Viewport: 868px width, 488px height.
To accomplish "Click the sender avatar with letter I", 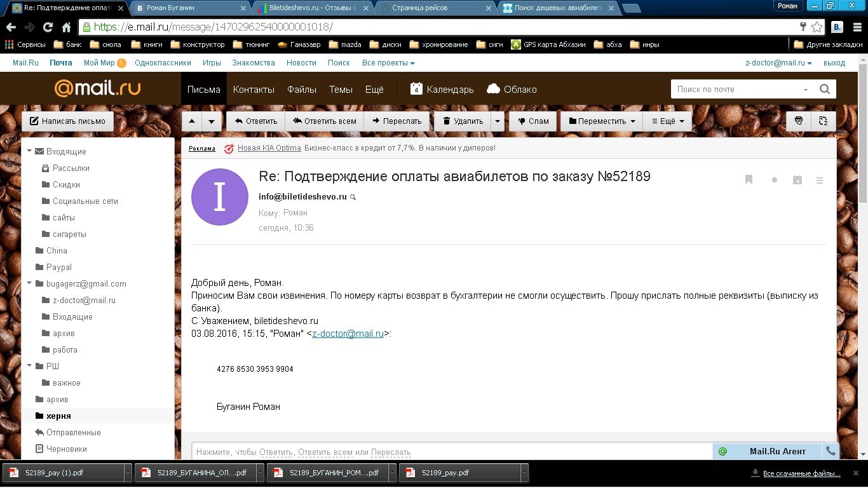I will tap(220, 197).
